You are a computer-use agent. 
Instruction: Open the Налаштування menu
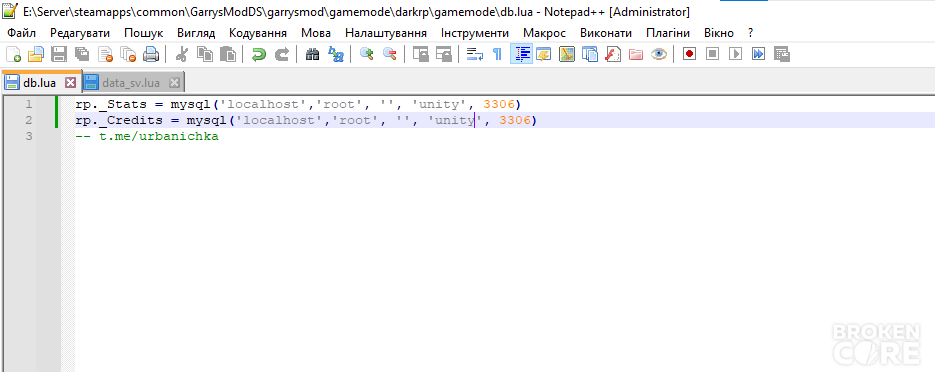(386, 33)
